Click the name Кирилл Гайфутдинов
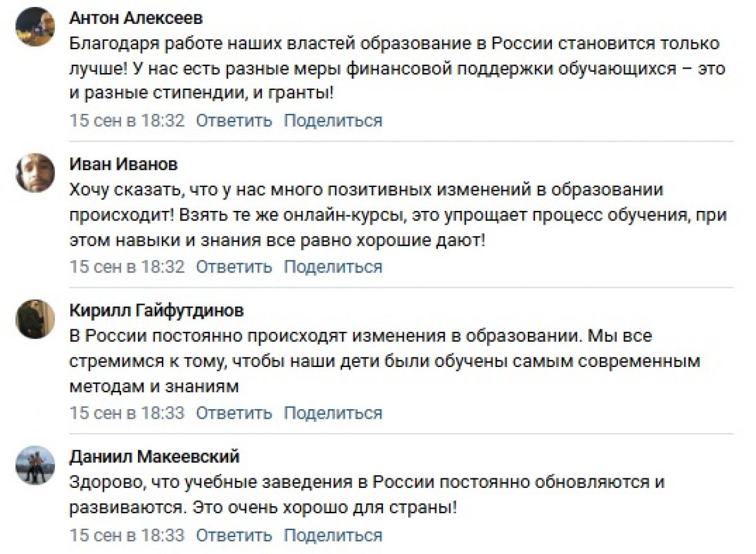The height and width of the screenshot is (554, 756). 156,311
